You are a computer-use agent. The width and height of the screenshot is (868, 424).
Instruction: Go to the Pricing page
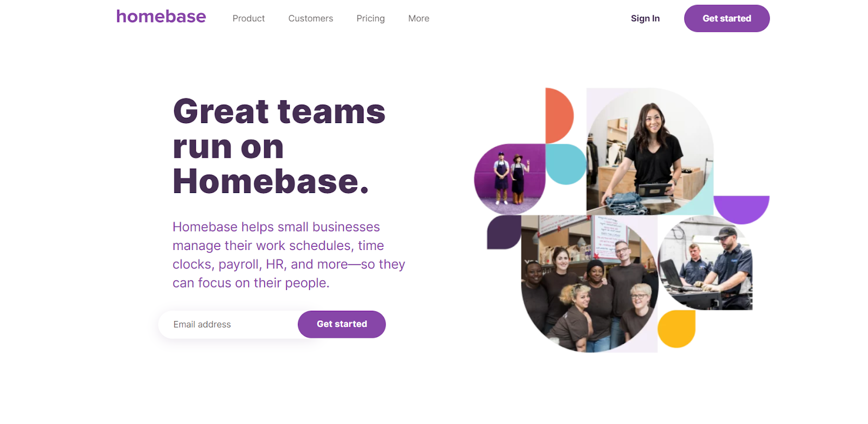click(x=371, y=18)
